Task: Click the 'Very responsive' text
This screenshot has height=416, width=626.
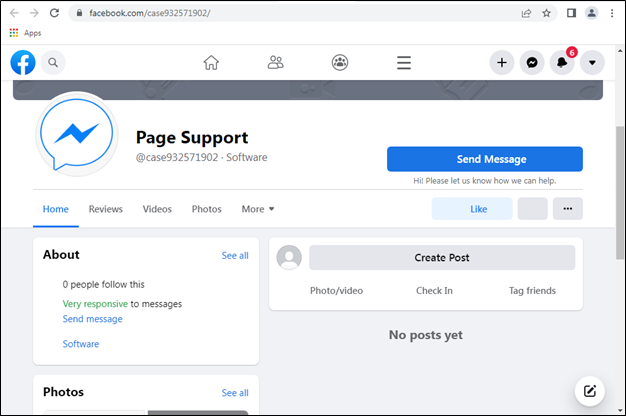Action: (x=95, y=304)
